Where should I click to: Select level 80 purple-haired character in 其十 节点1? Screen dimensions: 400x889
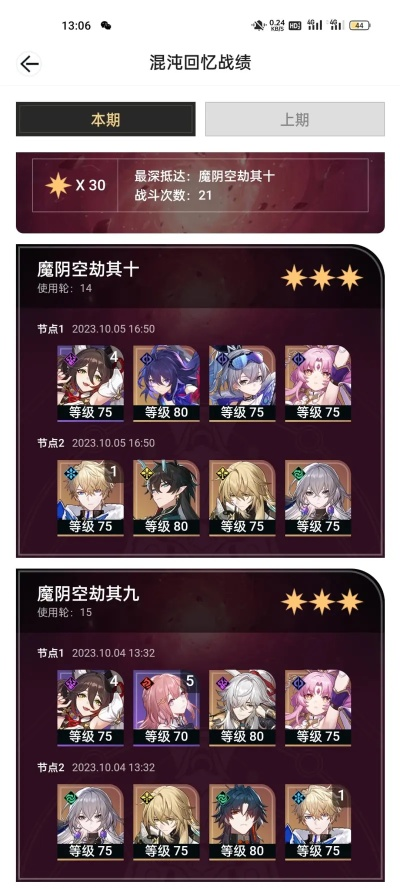(x=166, y=383)
